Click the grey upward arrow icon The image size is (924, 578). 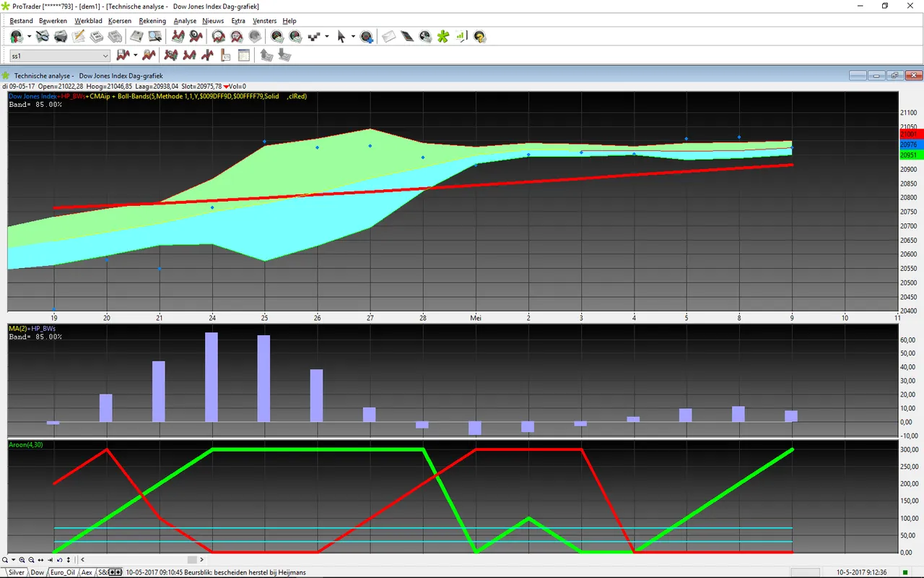266,55
